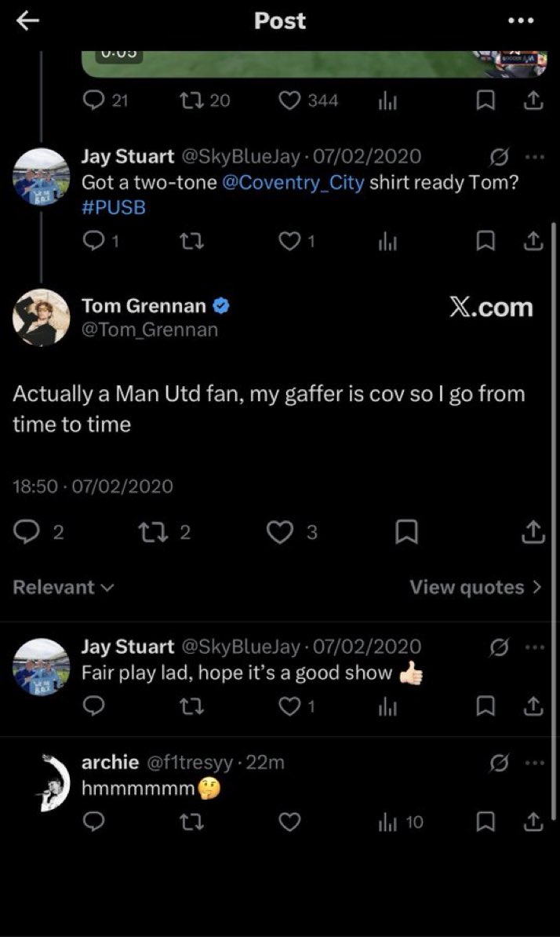The image size is (560, 937).
Task: Open more options on archie's reply
Action: coord(534,763)
